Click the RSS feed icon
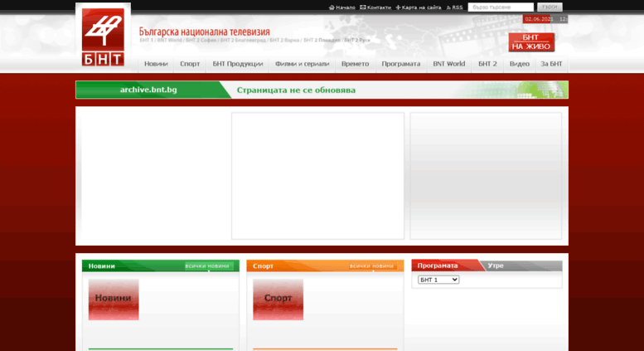 pyautogui.click(x=449, y=7)
